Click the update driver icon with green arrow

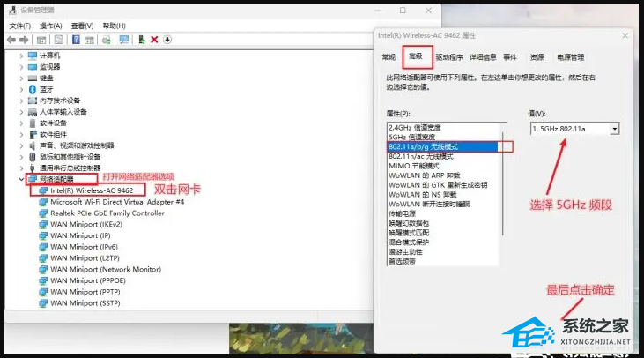click(142, 40)
